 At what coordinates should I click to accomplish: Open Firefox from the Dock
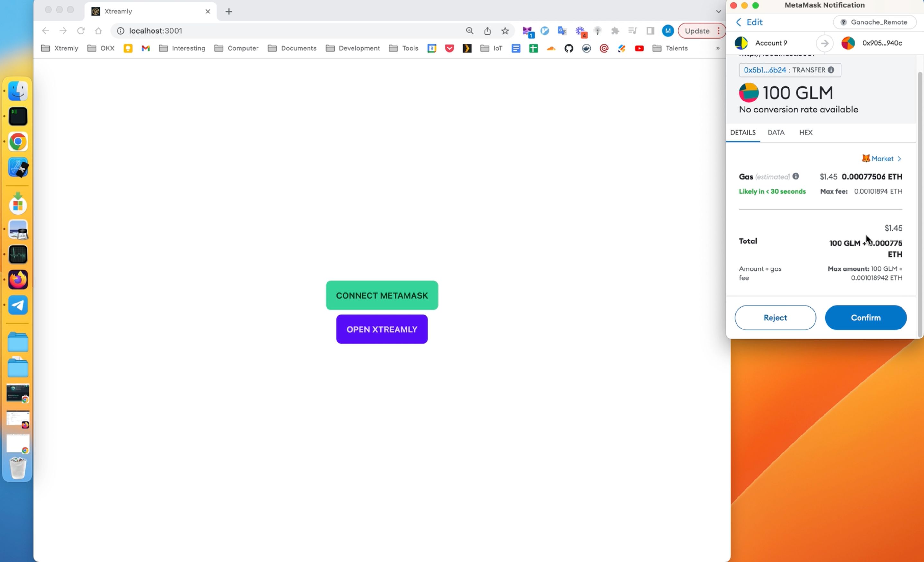[x=18, y=279]
